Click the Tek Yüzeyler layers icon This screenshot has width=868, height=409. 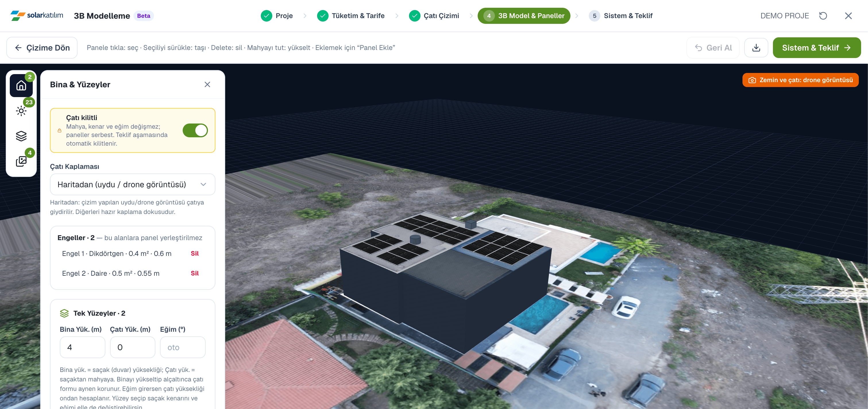(64, 313)
